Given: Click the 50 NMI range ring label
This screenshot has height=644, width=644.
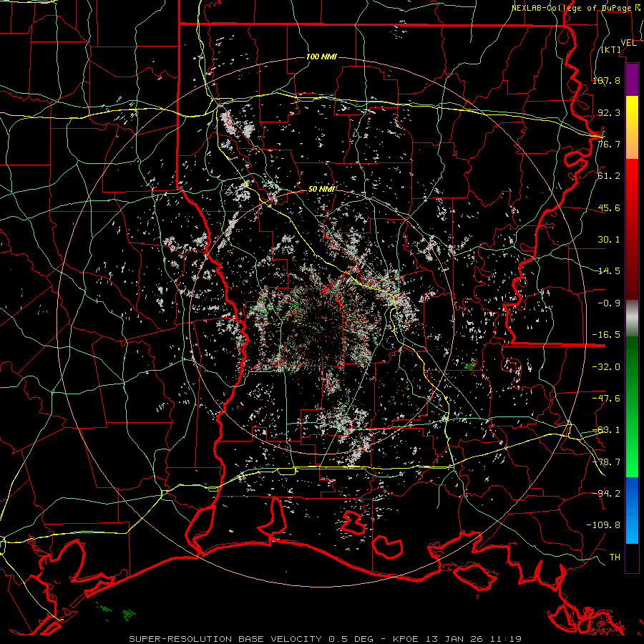Looking at the screenshot, I should pos(321,190).
